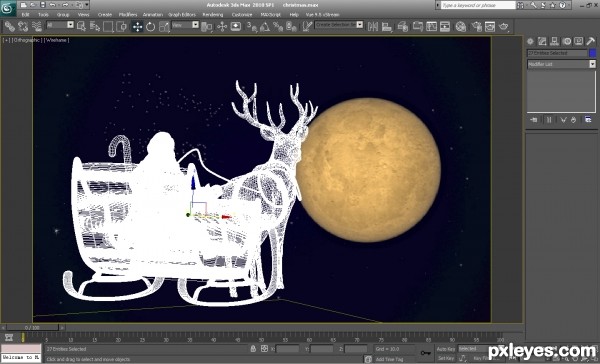Select the Select Object tool
600x364 pixels.
81,26
